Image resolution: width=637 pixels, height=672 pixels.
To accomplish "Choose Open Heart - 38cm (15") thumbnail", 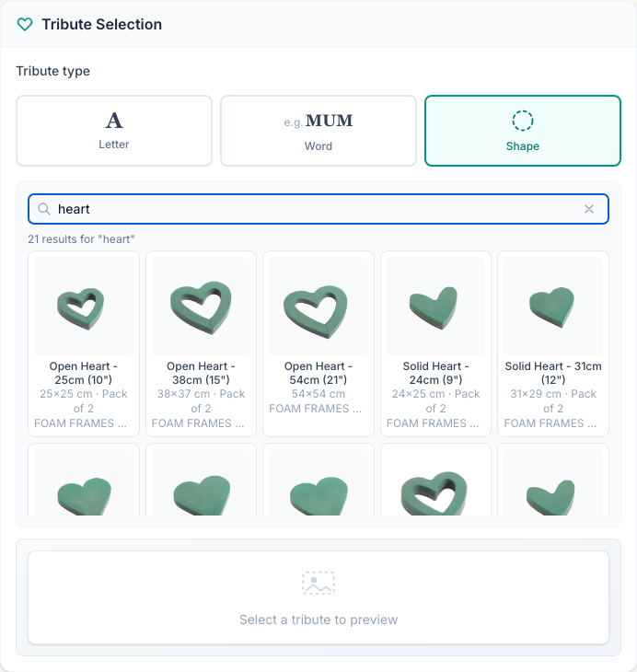I will tap(201, 306).
